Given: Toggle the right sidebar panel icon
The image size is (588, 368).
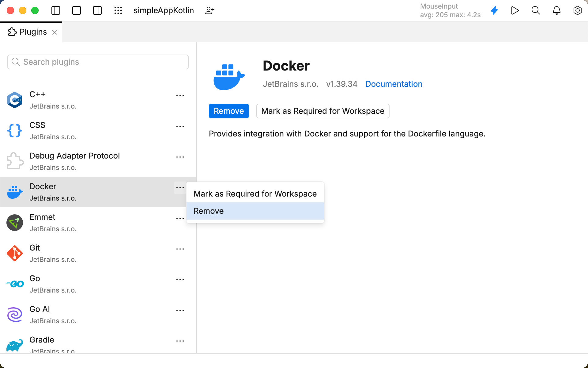Looking at the screenshot, I should pyautogui.click(x=97, y=10).
